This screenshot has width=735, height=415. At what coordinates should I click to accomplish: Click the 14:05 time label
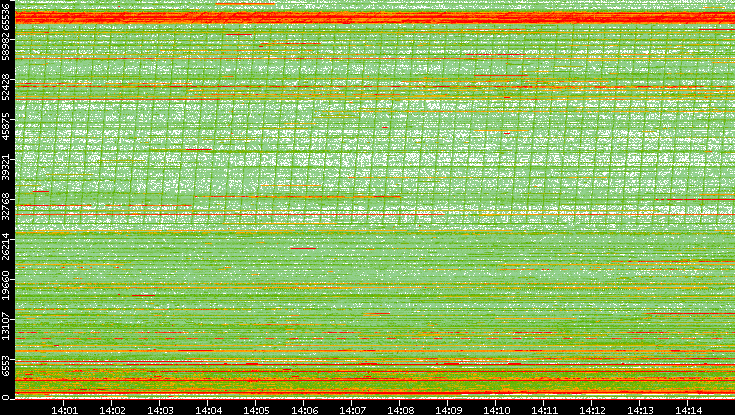[256, 410]
